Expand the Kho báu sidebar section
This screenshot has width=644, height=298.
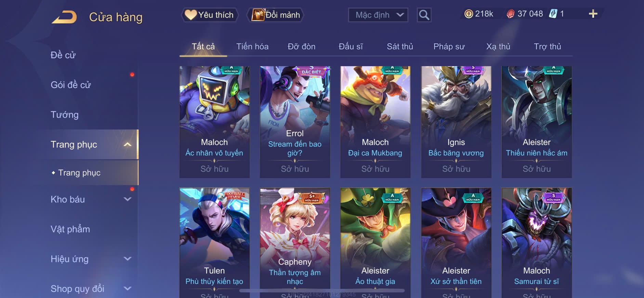point(127,199)
